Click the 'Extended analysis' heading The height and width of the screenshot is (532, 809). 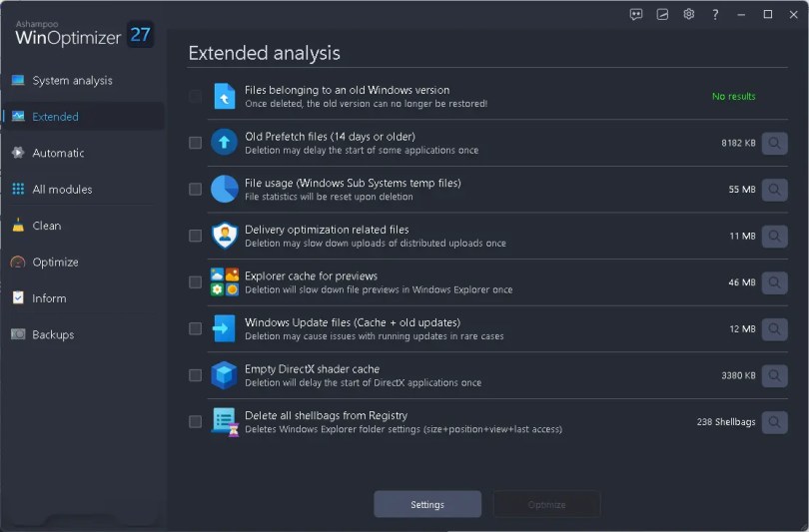pyautogui.click(x=264, y=53)
